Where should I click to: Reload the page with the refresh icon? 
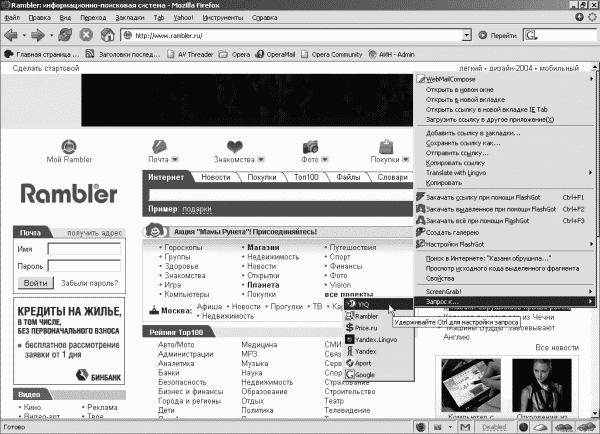click(x=65, y=35)
